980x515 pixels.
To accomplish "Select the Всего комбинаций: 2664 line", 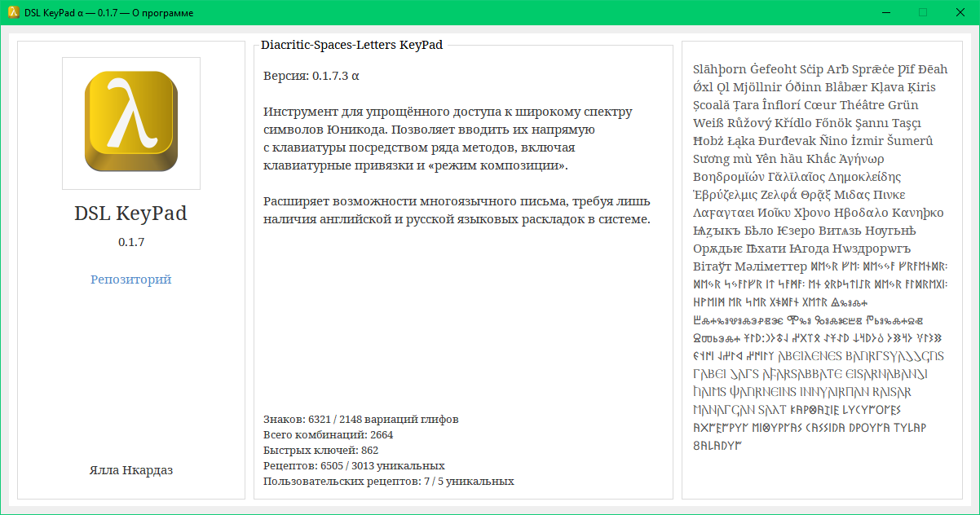I will [329, 434].
